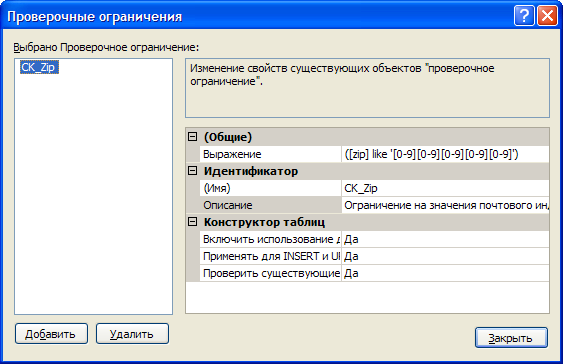Select the Включить использование property row
This screenshot has height=364, width=563.
(x=270, y=239)
